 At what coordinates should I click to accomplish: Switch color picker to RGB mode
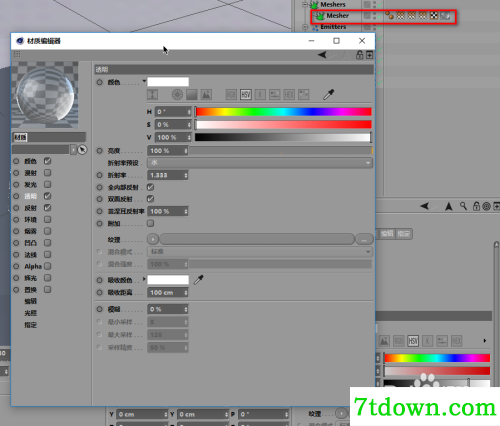point(231,95)
